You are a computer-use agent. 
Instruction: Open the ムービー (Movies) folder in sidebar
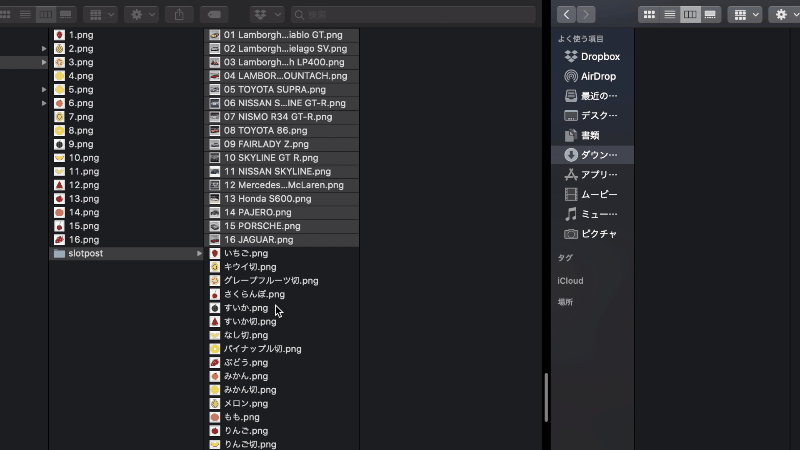tap(600, 194)
